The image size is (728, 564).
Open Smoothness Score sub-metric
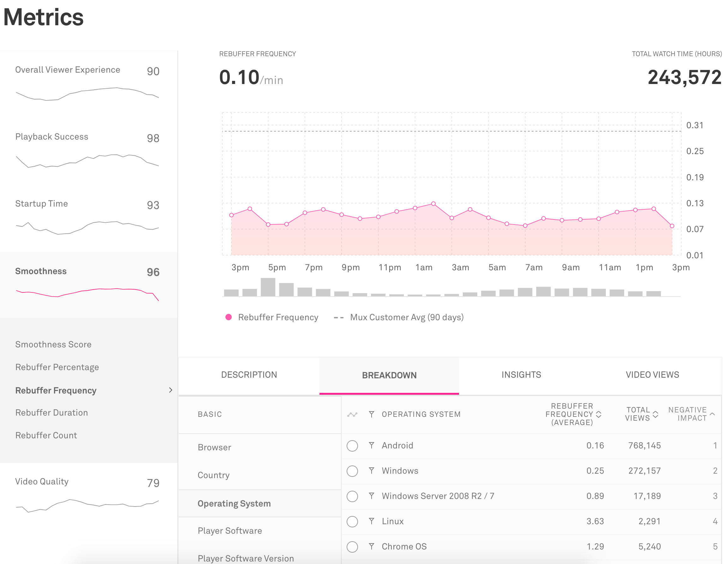point(53,344)
